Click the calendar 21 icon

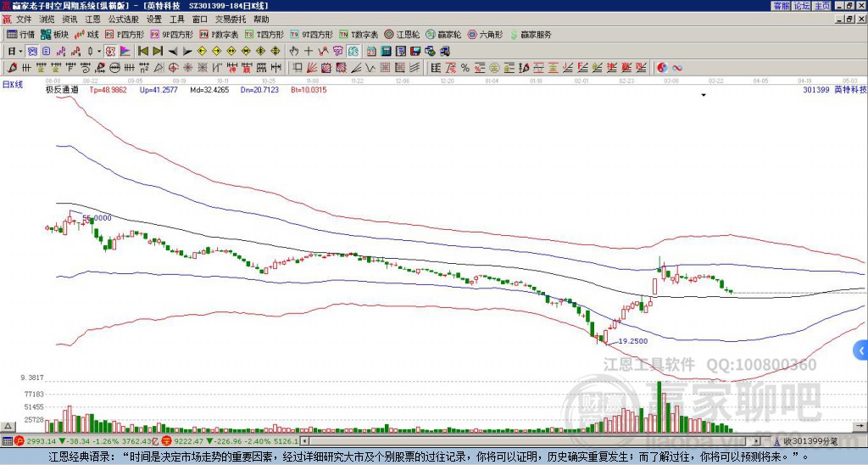371,52
